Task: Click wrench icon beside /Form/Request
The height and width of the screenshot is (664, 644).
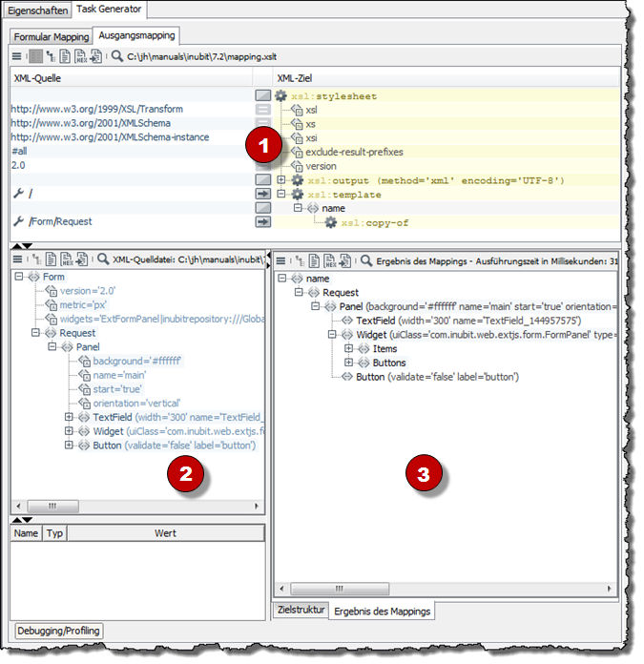Action: tap(18, 221)
